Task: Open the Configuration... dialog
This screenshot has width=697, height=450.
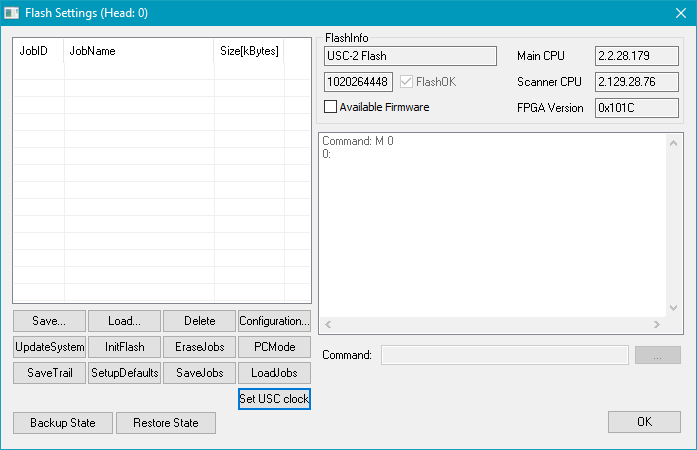Action: click(x=274, y=321)
